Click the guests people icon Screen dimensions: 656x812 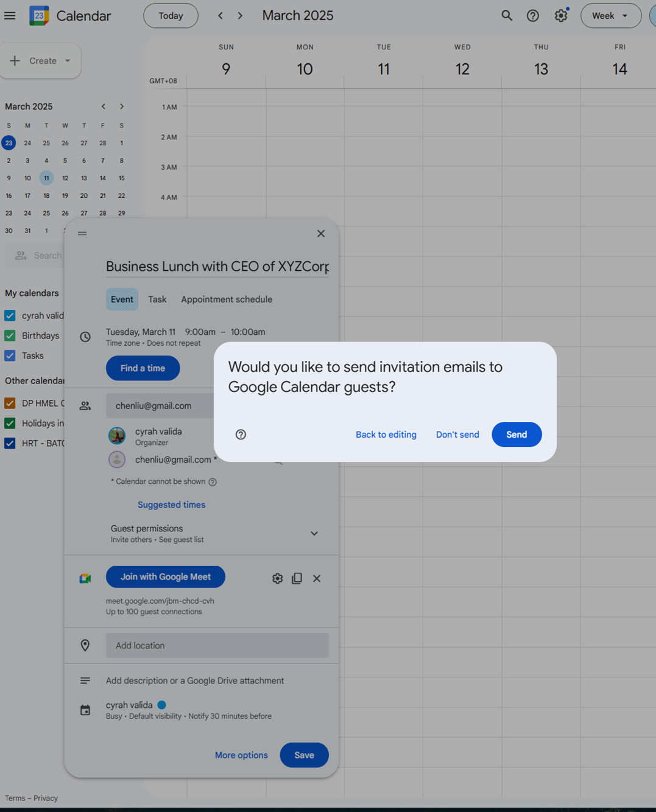85,405
